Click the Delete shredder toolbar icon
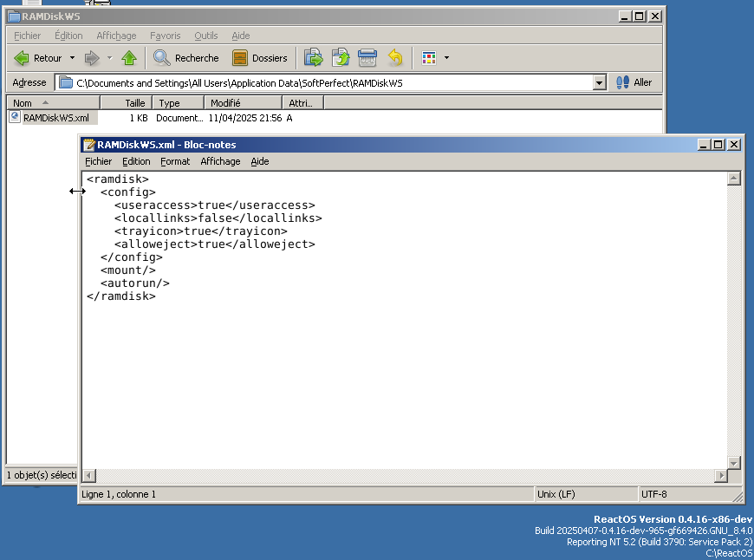The image size is (754, 560). (x=367, y=58)
